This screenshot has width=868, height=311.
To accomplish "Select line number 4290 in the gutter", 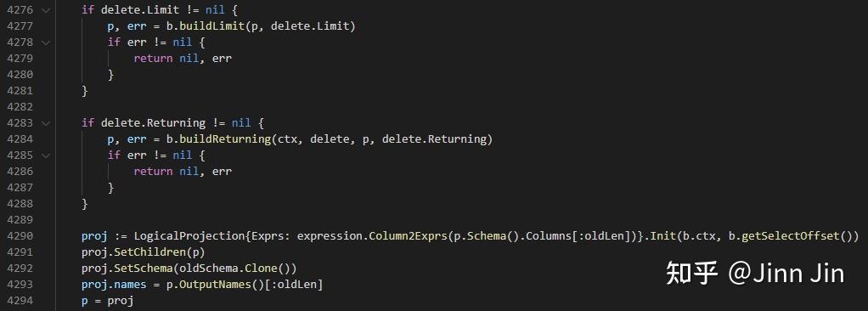I will (x=20, y=235).
